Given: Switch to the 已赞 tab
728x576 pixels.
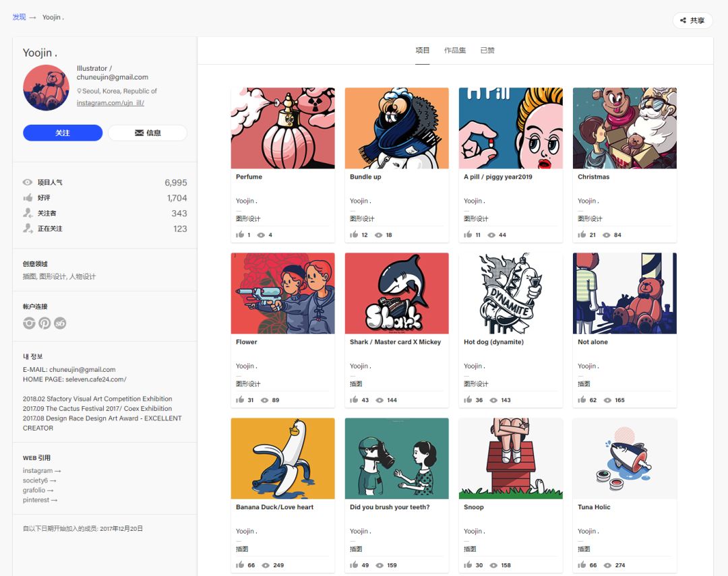Looking at the screenshot, I should pos(487,51).
